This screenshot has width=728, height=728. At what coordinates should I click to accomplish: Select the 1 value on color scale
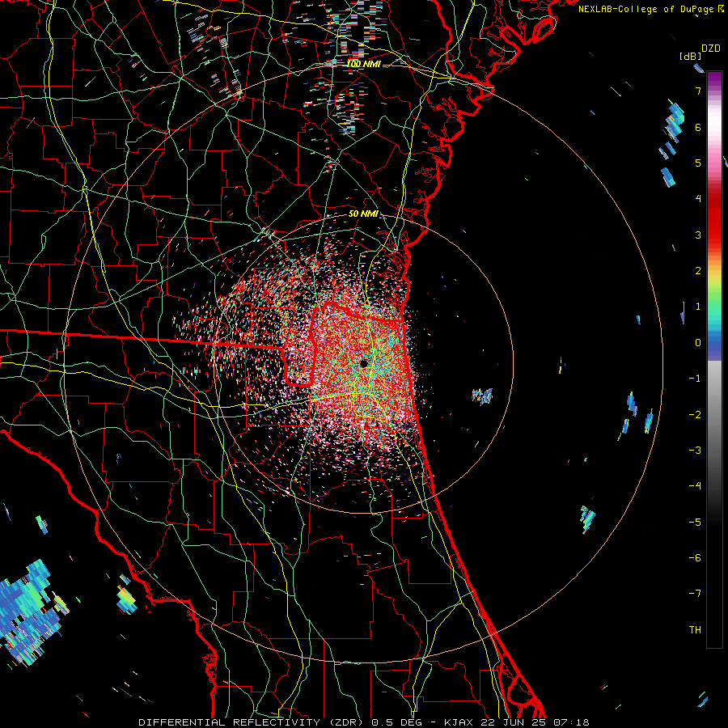(x=698, y=307)
